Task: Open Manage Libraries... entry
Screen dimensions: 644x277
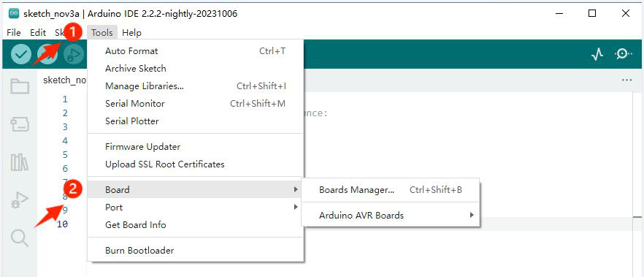Action: (x=196, y=86)
